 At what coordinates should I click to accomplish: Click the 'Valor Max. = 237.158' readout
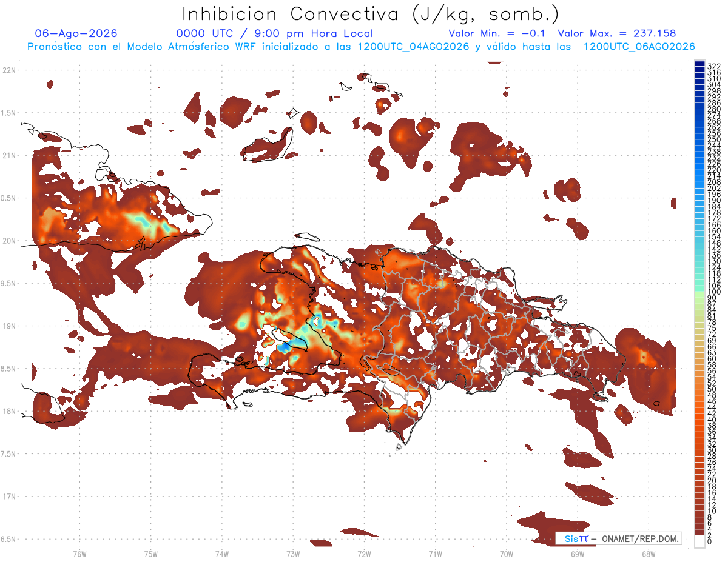tap(617, 33)
